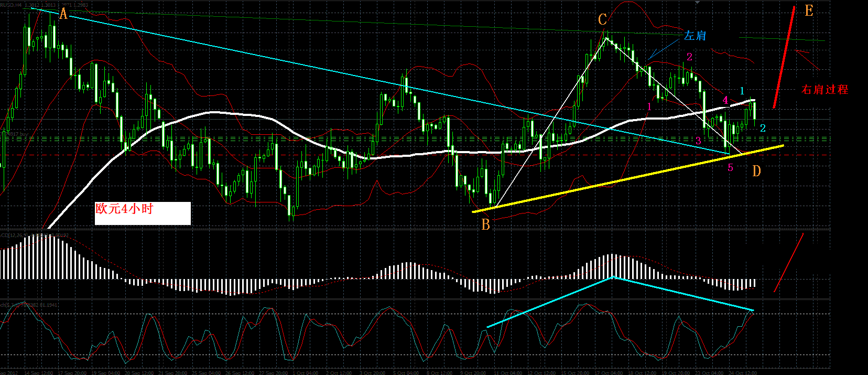Select the green dashed buy order level line

coord(414,140)
